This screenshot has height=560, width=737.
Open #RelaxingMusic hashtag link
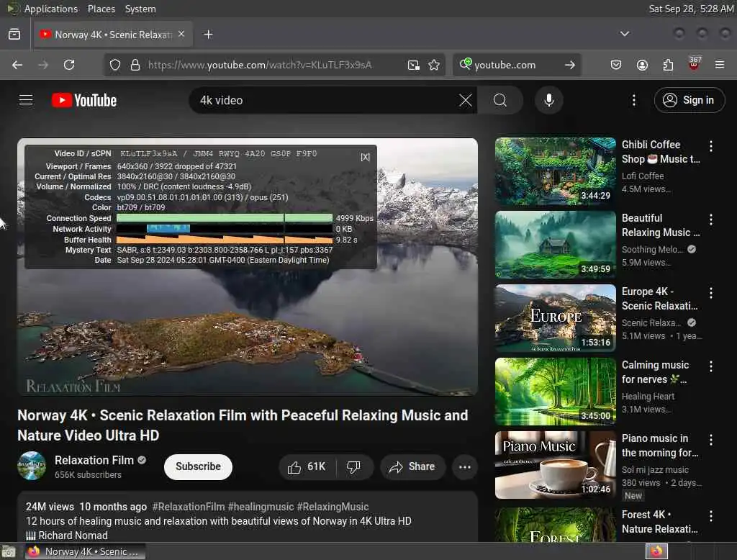tap(333, 507)
